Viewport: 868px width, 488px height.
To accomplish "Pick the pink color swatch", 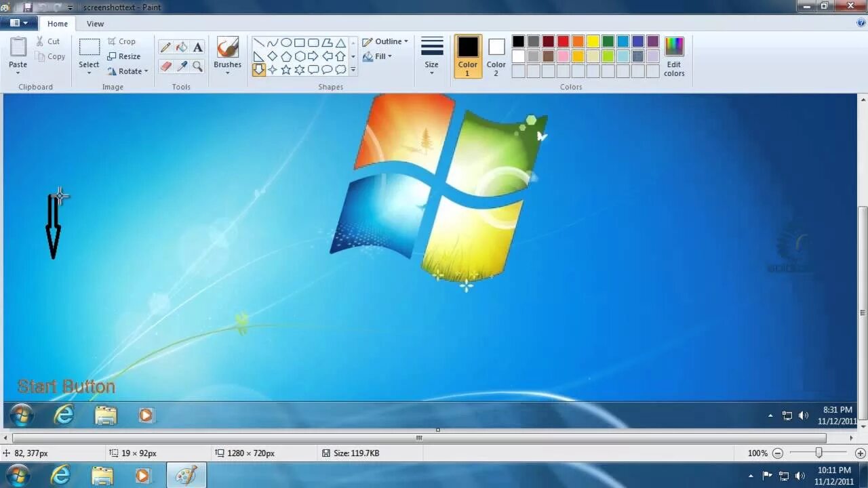I will point(563,56).
